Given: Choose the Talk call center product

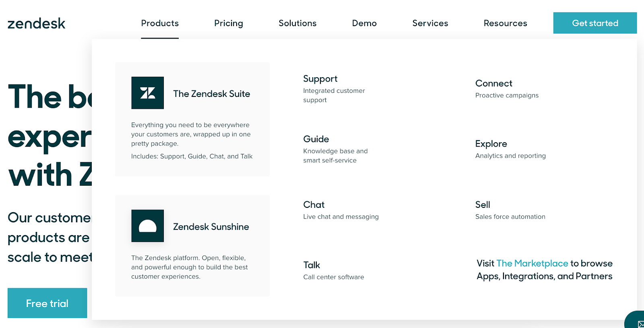Looking at the screenshot, I should point(312,265).
